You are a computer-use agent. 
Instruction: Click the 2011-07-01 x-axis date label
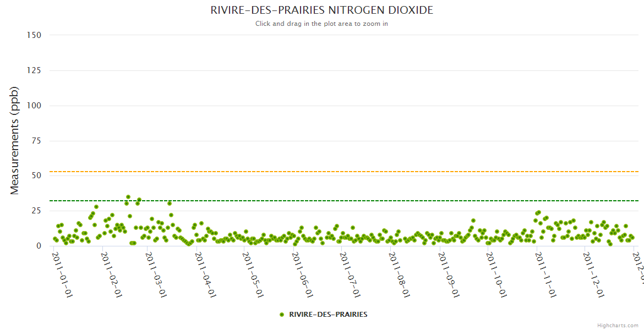point(350,267)
